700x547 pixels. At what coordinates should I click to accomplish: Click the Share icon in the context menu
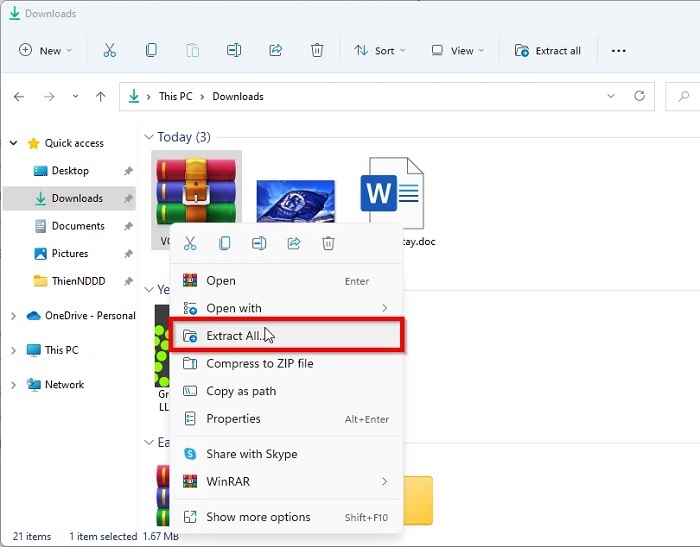coord(294,243)
